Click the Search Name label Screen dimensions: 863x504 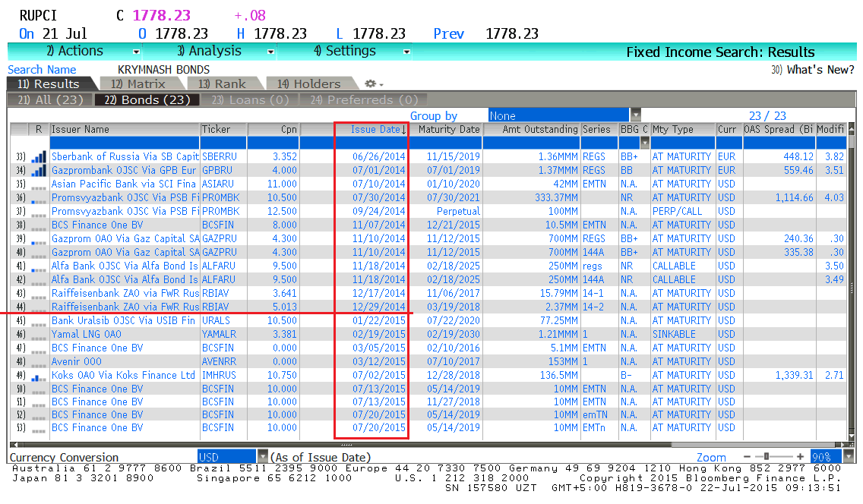pyautogui.click(x=42, y=70)
